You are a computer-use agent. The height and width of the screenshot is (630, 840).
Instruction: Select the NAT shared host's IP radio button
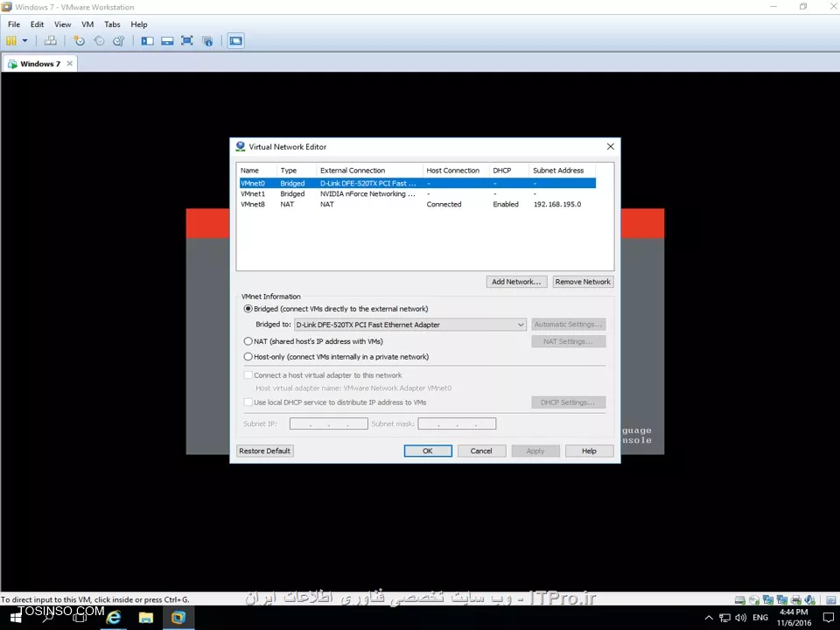pyautogui.click(x=248, y=341)
